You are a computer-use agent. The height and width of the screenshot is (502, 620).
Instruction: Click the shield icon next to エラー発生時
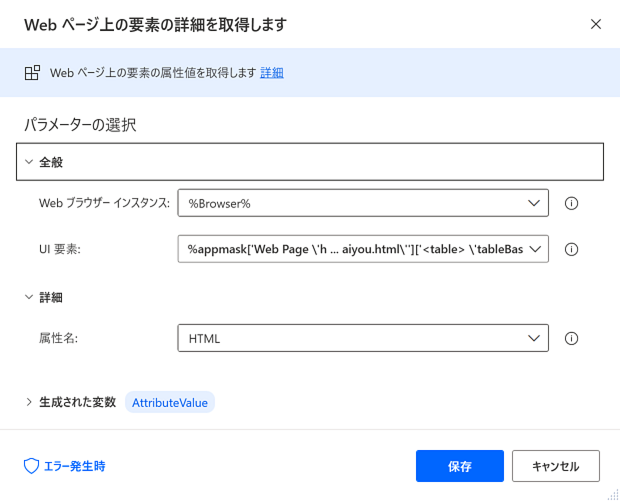pyautogui.click(x=31, y=466)
